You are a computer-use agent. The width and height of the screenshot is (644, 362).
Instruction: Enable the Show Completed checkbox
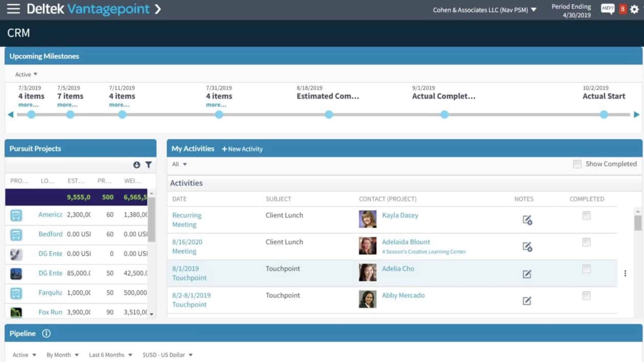[577, 164]
